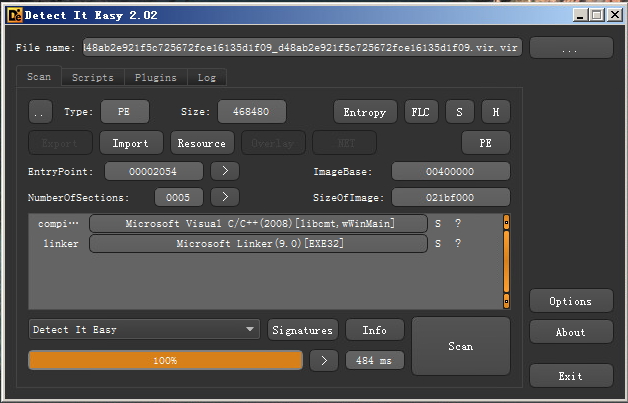628x403 pixels.
Task: Click the Exit button
Action: pos(571,376)
